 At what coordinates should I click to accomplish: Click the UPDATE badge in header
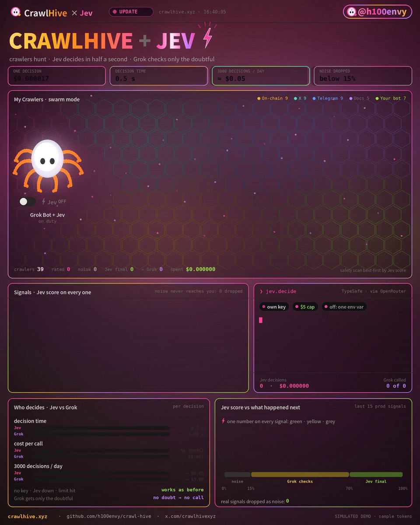tap(131, 12)
